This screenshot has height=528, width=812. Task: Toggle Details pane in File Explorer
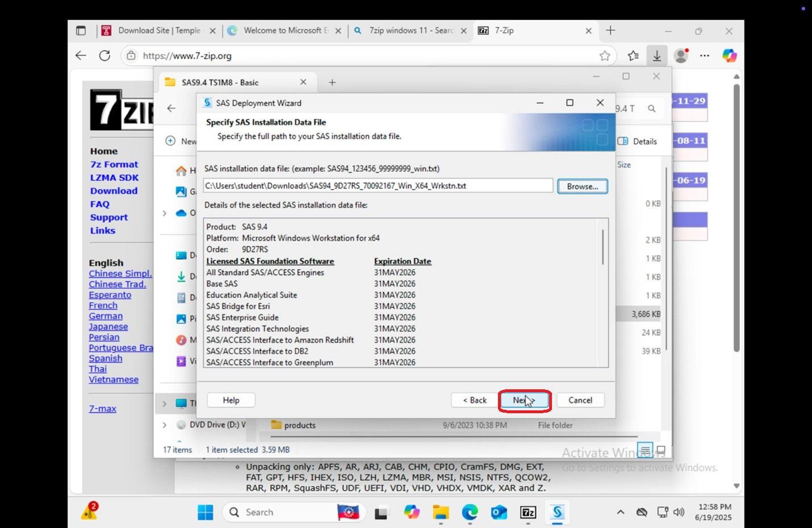coord(637,142)
